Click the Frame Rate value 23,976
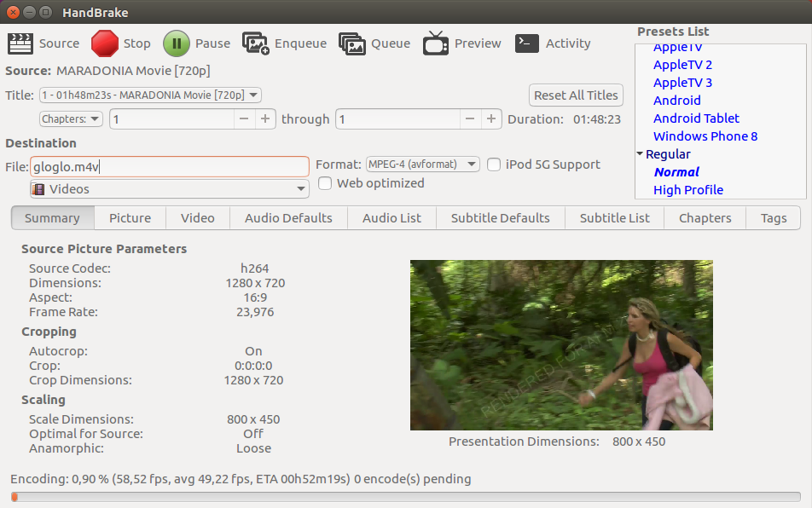Viewport: 812px width, 508px height. (x=255, y=312)
